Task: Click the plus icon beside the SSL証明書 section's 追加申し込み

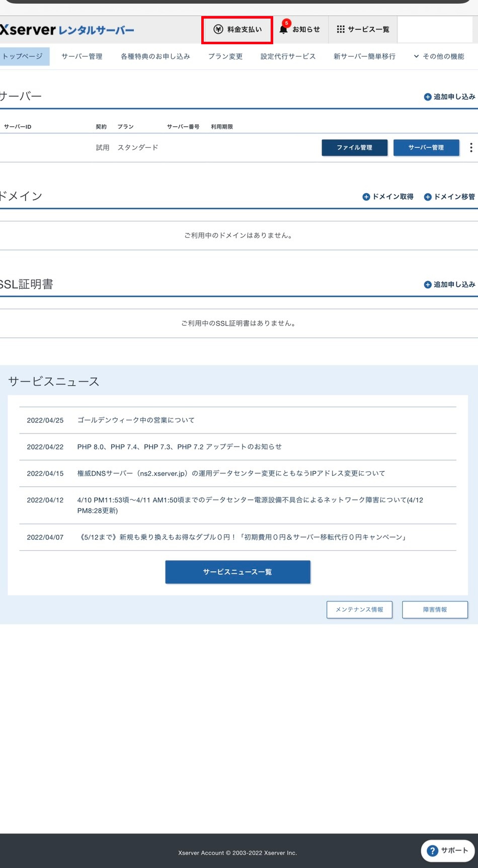Action: tap(428, 285)
